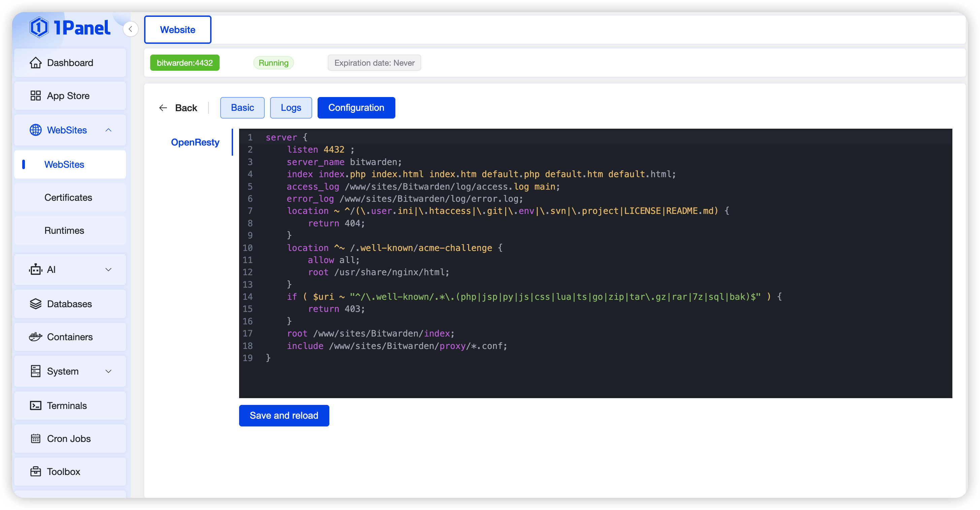Open the Certificates submenu item
980x510 pixels.
[x=68, y=197]
